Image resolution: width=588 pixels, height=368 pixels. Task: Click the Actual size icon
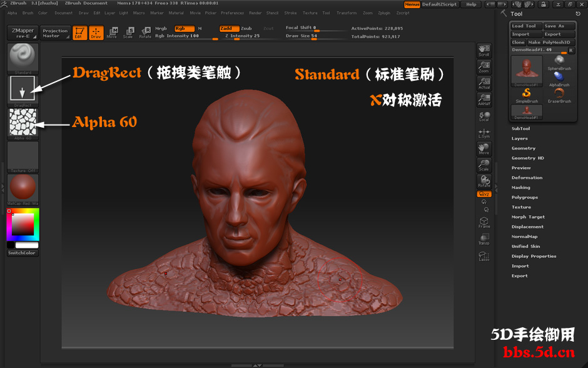point(484,83)
